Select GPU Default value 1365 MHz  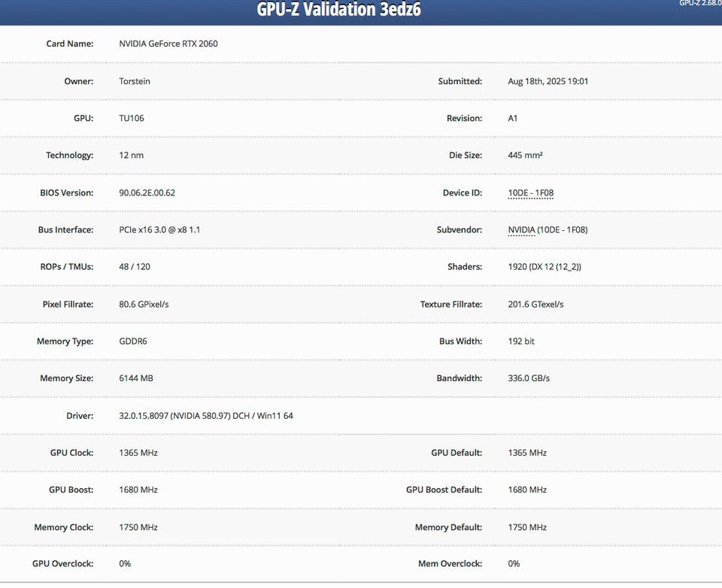click(527, 453)
